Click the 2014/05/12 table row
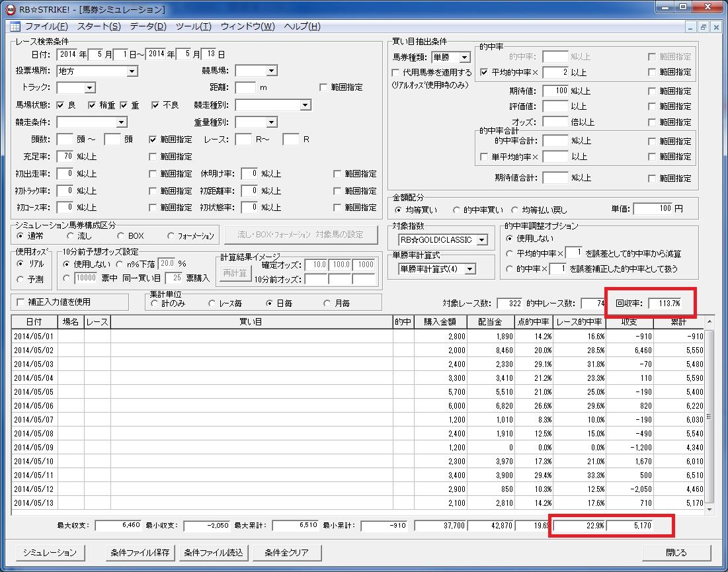The image size is (728, 572). pos(358,489)
